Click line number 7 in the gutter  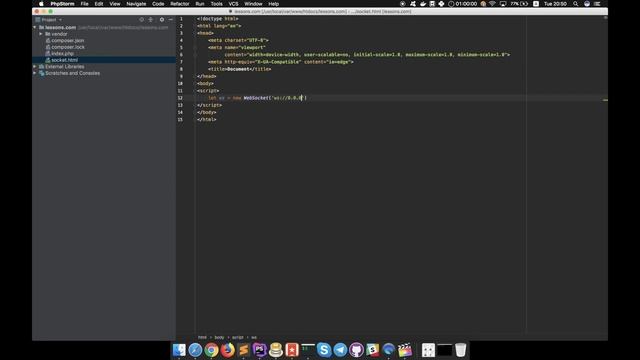coord(181,62)
